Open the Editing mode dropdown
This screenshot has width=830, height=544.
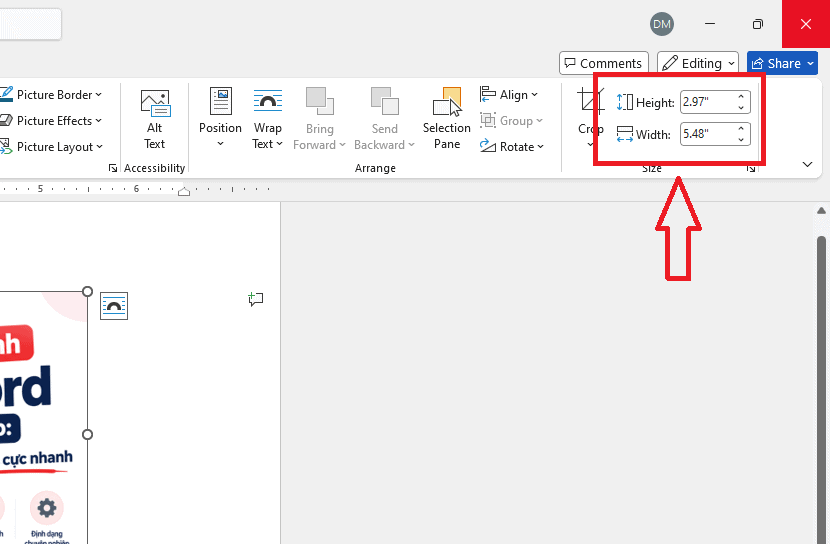pyautogui.click(x=698, y=64)
